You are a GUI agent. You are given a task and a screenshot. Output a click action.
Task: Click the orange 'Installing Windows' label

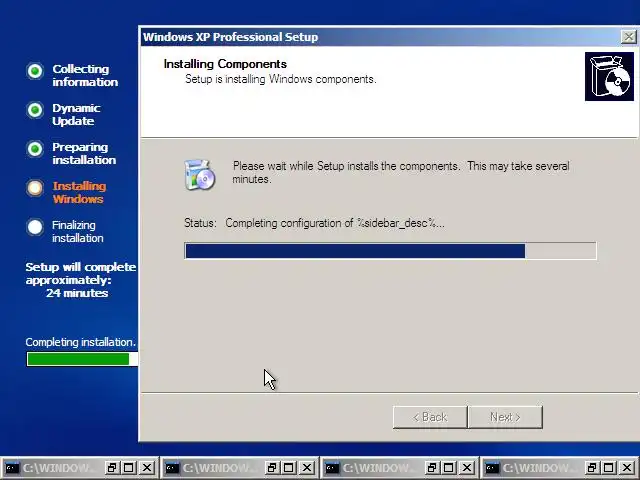click(79, 192)
